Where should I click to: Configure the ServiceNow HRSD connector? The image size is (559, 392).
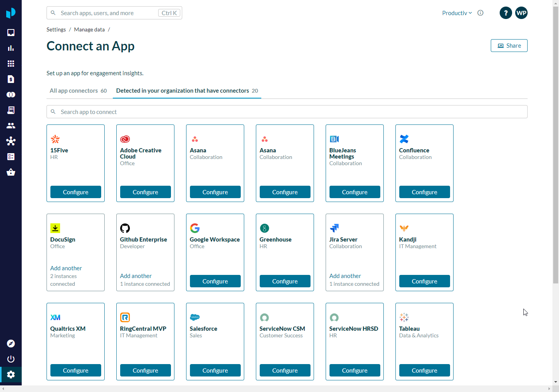coord(355,370)
